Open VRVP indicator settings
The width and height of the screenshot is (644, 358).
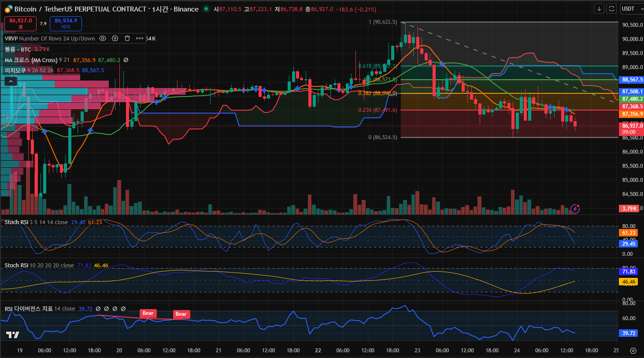115,39
